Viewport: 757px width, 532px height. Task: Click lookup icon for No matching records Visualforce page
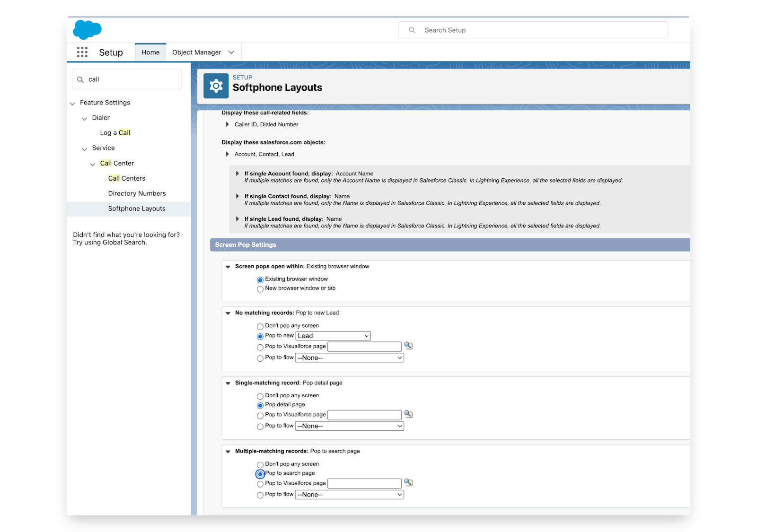point(408,346)
